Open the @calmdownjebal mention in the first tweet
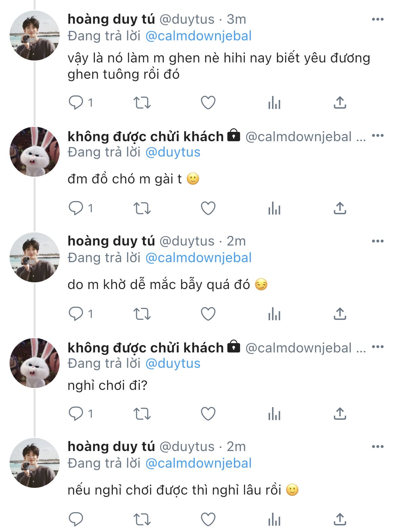 pos(198,36)
